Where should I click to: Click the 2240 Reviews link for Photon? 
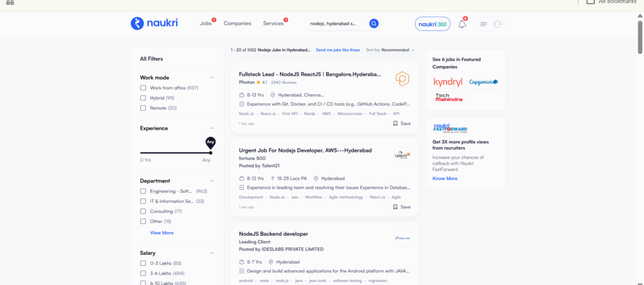284,82
